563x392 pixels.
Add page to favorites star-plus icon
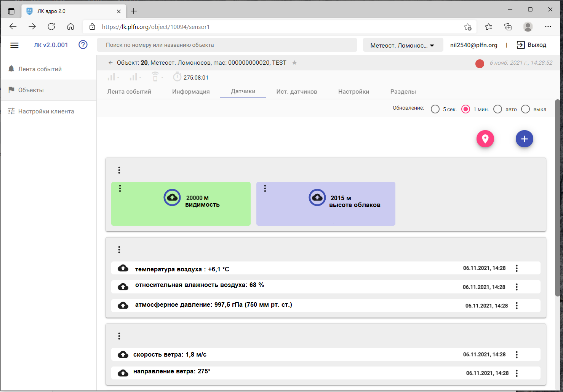468,27
